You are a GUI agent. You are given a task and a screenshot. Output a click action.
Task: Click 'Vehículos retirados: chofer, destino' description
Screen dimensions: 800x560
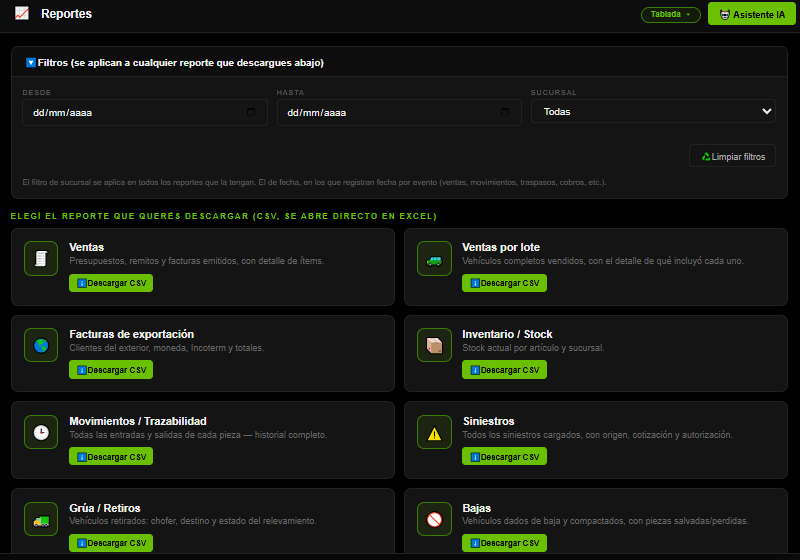click(193, 521)
